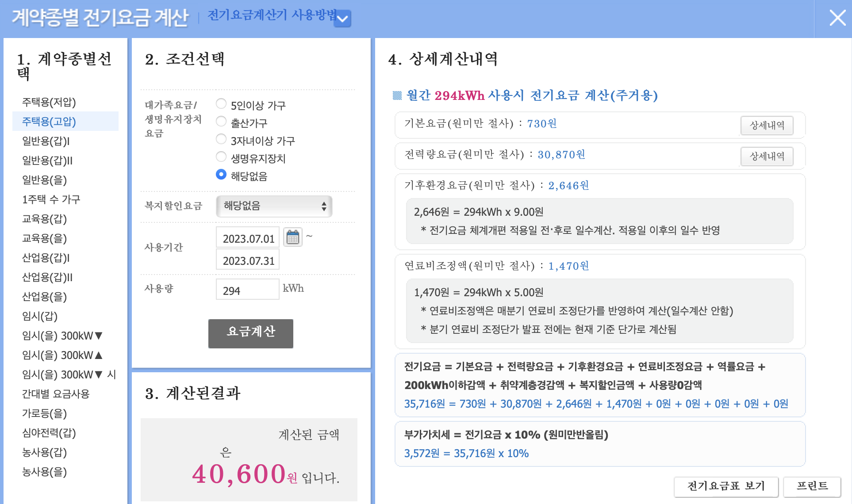Click the 프린트 print button

(812, 486)
